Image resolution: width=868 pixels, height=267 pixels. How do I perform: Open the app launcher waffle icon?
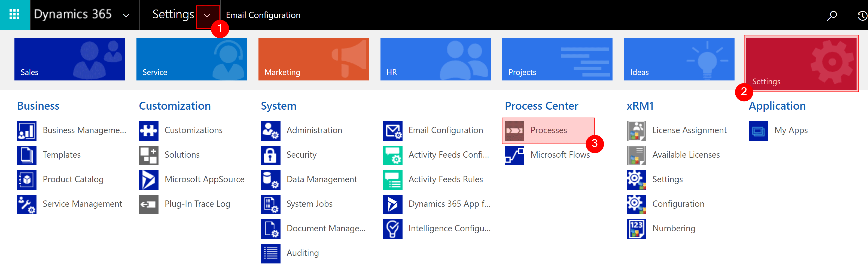pyautogui.click(x=14, y=14)
